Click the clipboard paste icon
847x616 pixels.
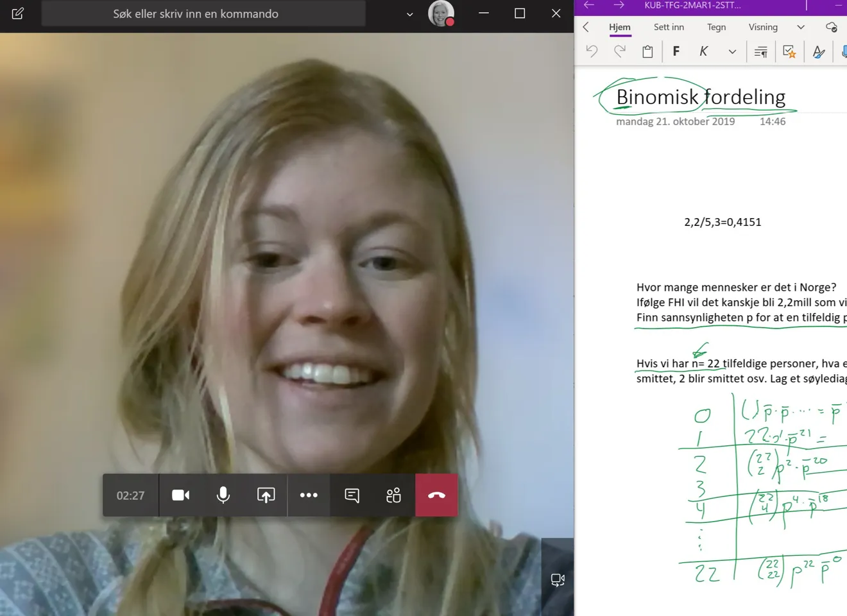(x=647, y=51)
